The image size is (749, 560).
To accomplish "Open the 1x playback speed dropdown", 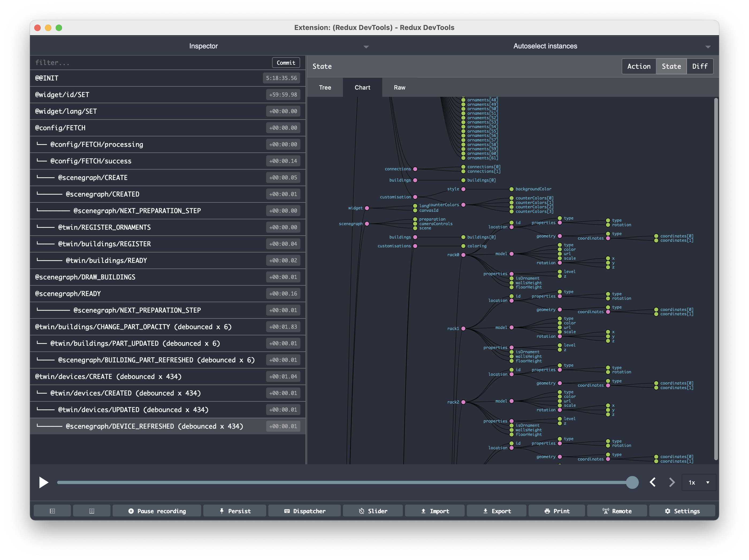I will (x=698, y=482).
